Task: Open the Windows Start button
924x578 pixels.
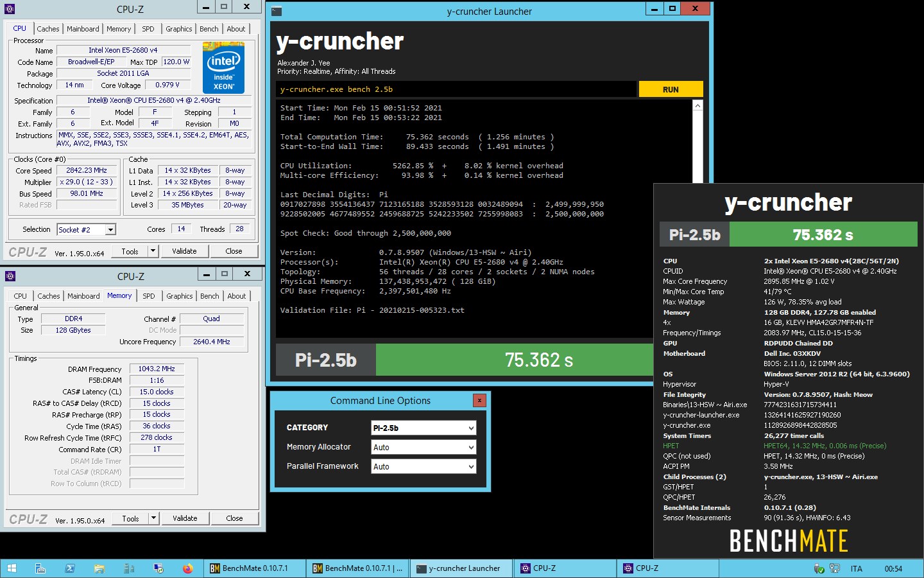Action: (11, 568)
